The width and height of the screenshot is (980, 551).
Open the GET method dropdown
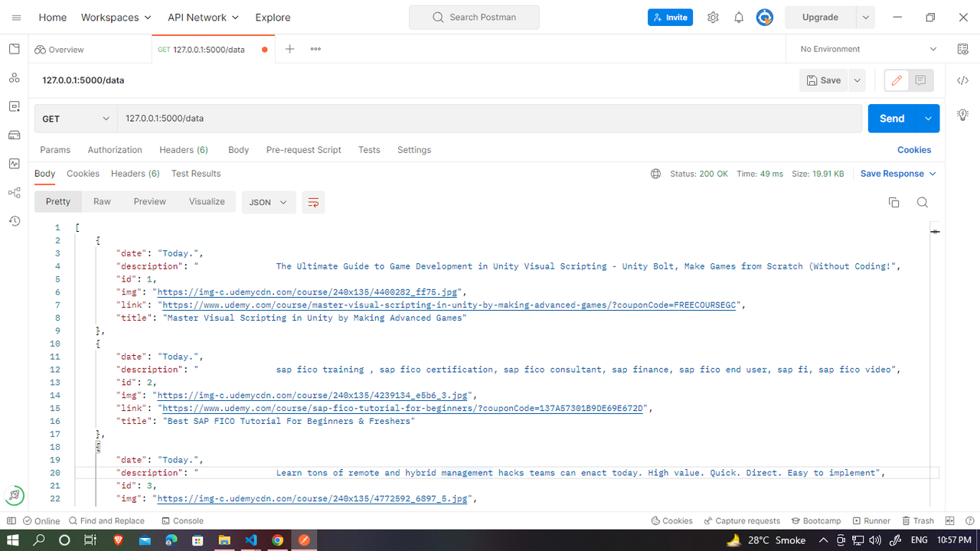(x=76, y=119)
